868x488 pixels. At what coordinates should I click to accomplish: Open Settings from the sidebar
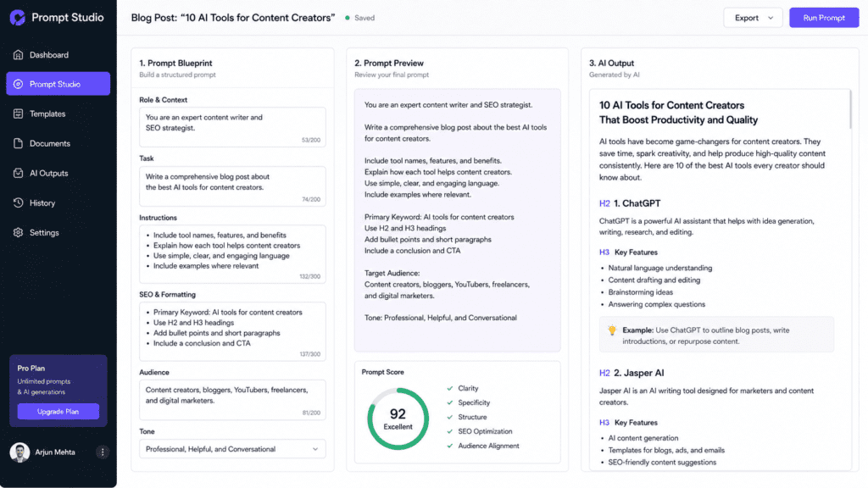point(58,232)
